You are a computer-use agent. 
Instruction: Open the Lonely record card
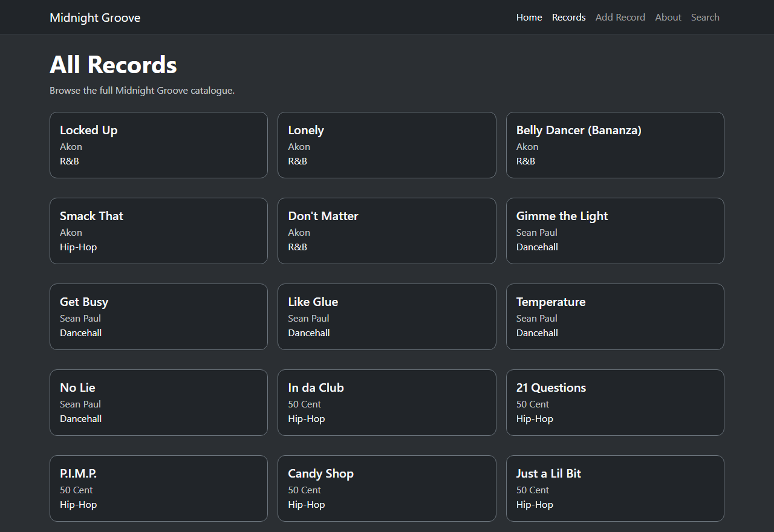click(x=387, y=145)
